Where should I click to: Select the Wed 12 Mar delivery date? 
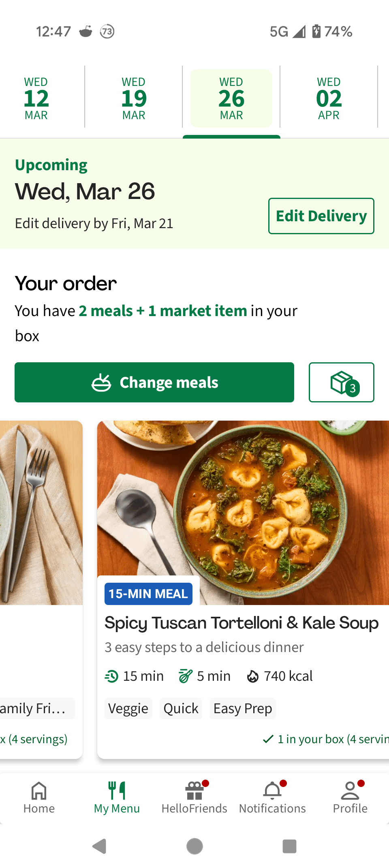click(36, 98)
